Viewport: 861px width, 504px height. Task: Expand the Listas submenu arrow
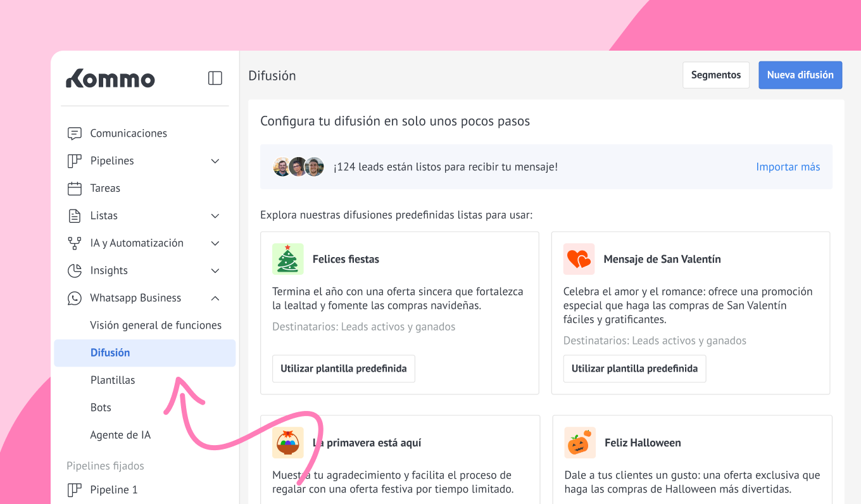coord(215,216)
